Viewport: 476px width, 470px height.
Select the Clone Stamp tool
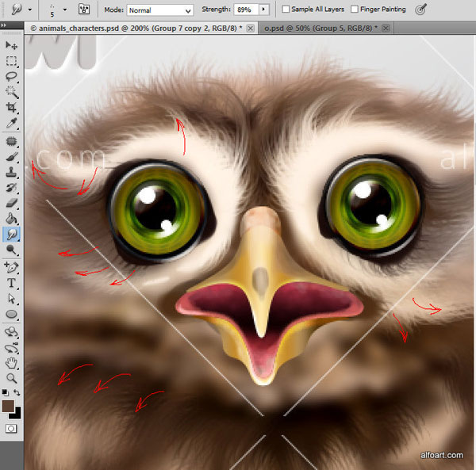pos(12,172)
